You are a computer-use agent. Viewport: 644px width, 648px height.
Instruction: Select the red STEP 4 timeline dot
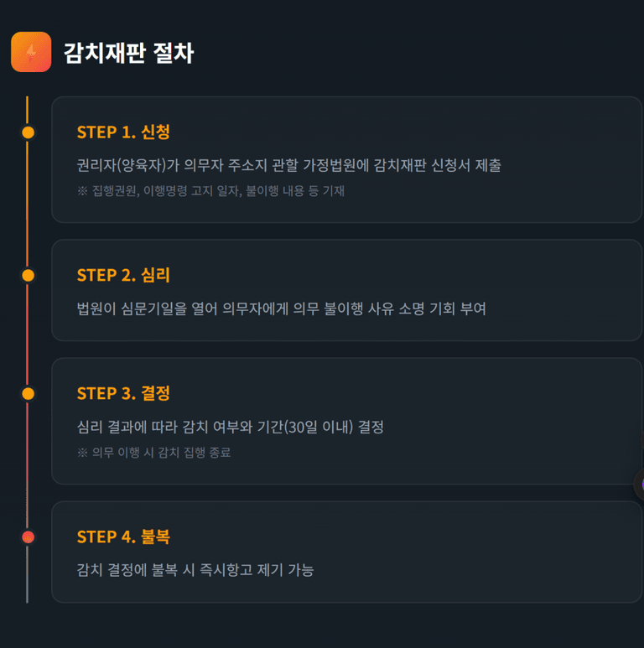28,537
